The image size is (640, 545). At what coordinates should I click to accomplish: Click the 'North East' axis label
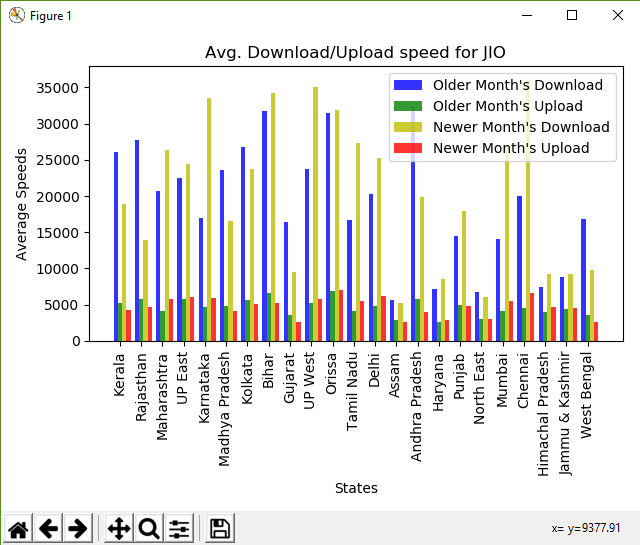[x=479, y=388]
